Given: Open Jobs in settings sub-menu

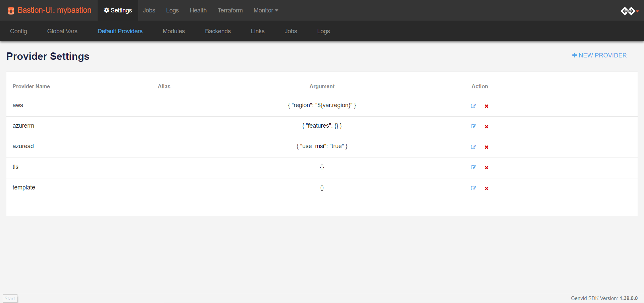Looking at the screenshot, I should click(291, 31).
